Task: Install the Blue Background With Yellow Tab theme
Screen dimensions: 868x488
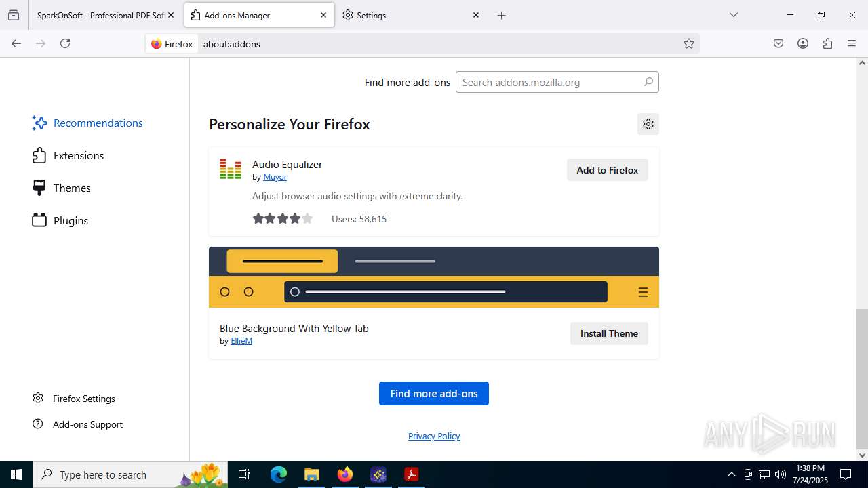Action: (609, 333)
